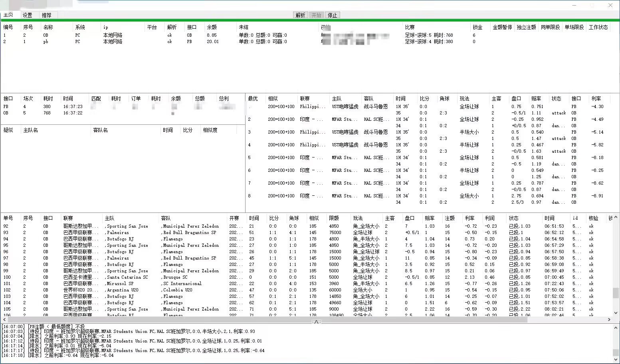Select the 主页 tab

click(x=8, y=15)
